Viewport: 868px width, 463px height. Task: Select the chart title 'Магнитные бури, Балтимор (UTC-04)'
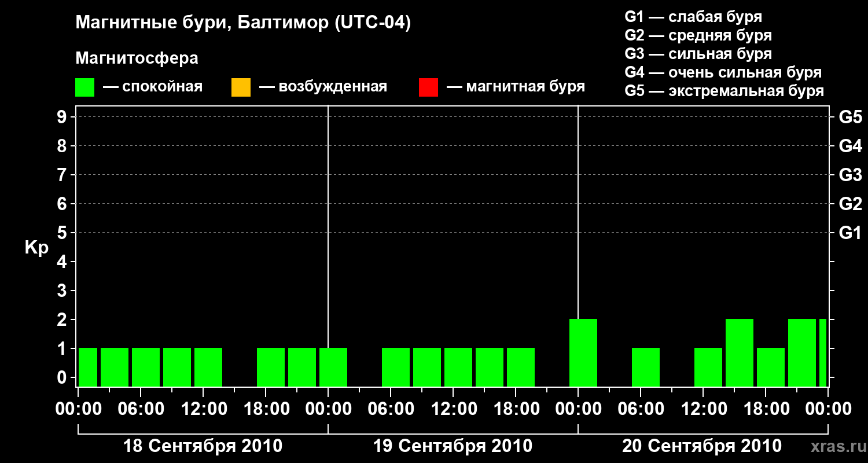[243, 24]
